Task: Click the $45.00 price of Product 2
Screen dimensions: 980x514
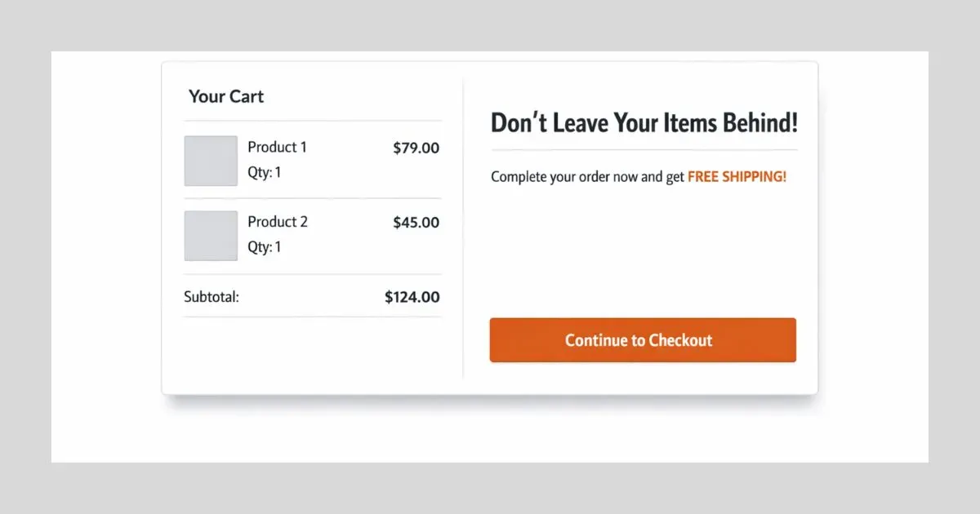Action: point(415,222)
